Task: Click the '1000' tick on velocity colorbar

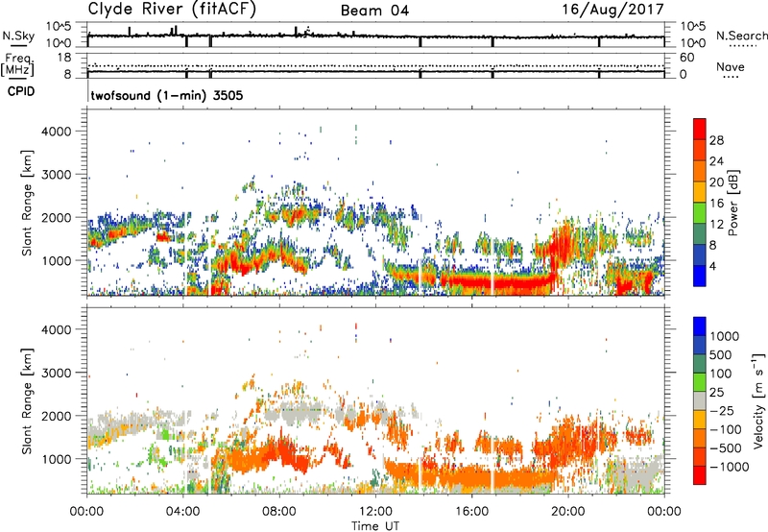Action: [x=725, y=336]
